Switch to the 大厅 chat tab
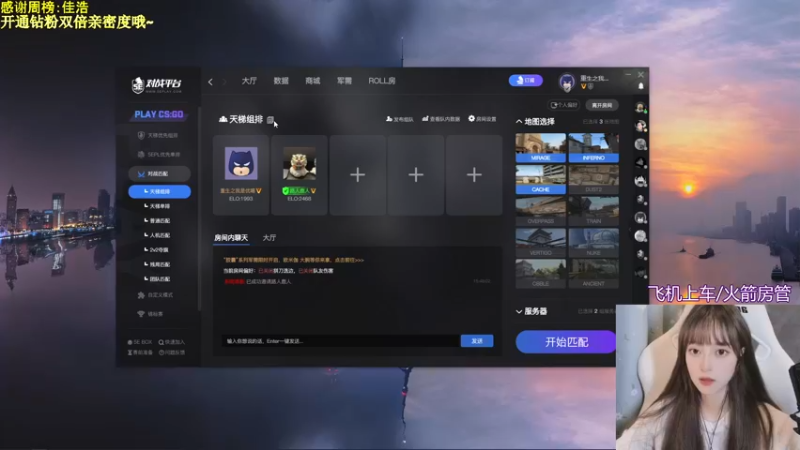800x450 pixels. [269, 238]
